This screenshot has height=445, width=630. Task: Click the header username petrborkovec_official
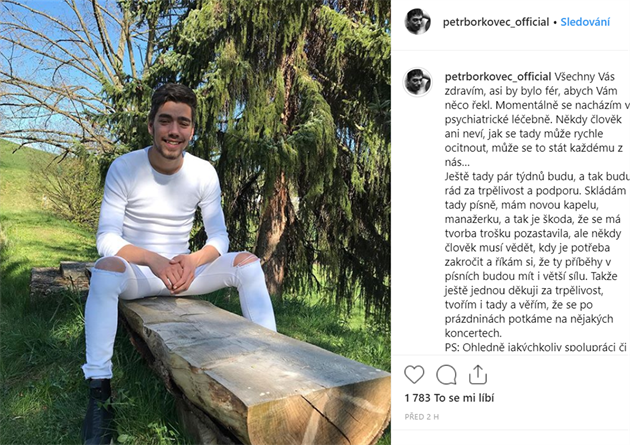(x=496, y=22)
